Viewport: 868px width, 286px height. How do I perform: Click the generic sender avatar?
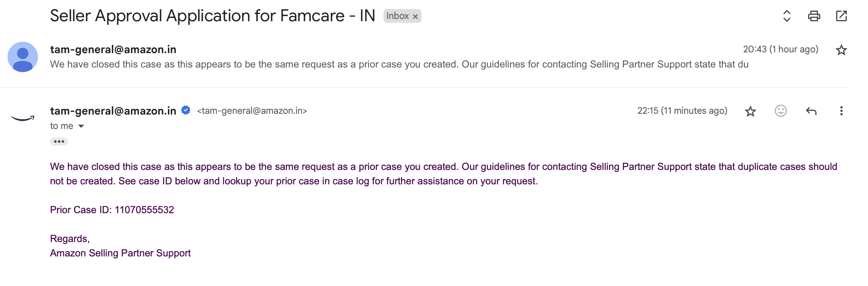pos(23,57)
